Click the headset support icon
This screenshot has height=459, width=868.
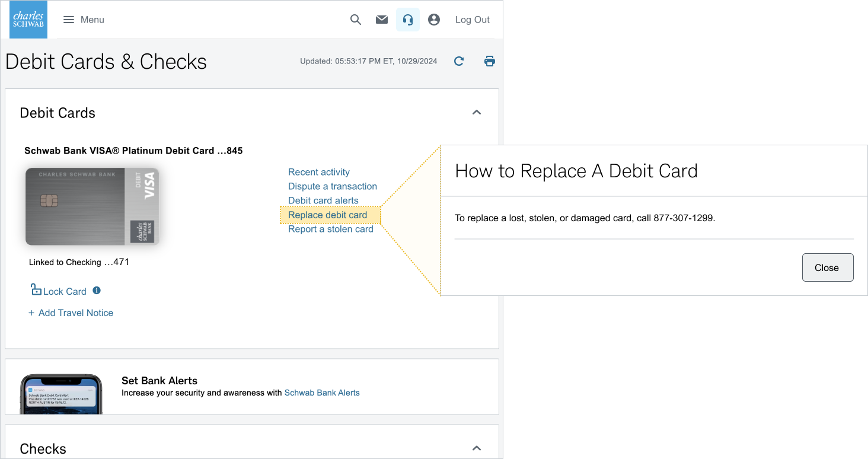coord(408,20)
